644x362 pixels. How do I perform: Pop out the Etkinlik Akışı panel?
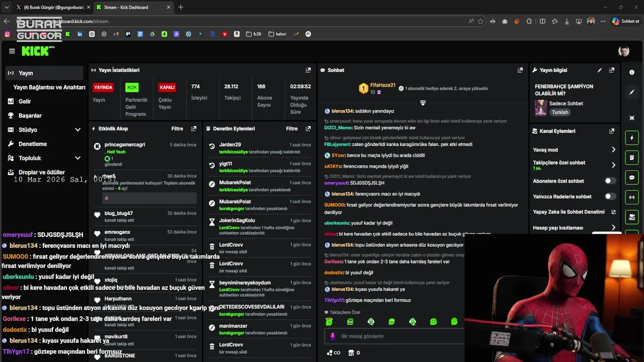194,129
